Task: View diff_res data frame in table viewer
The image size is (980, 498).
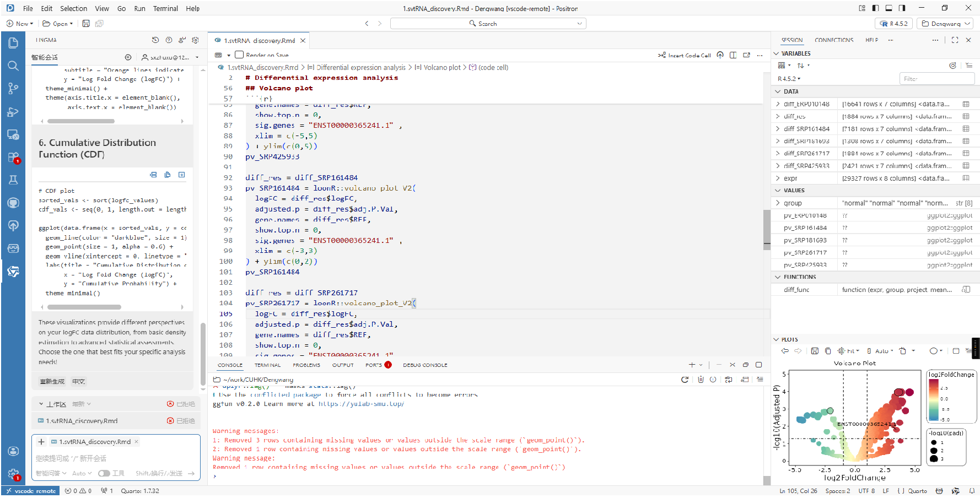Action: (966, 116)
